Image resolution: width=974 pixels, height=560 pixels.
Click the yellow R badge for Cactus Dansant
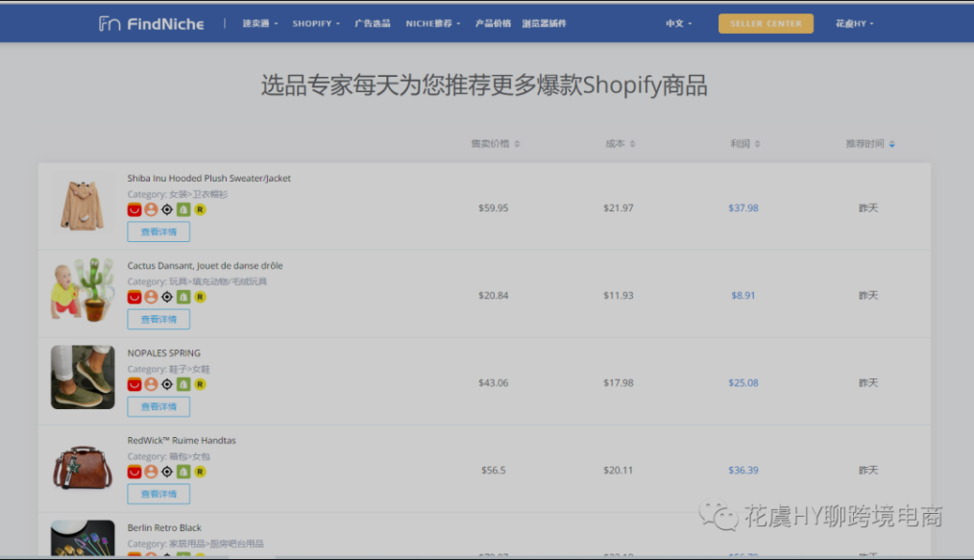coord(198,296)
